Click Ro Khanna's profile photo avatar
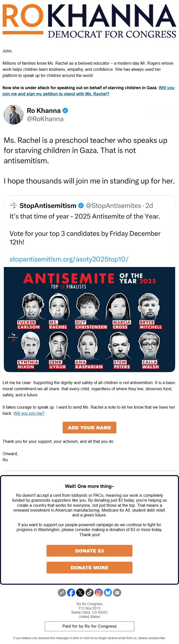The image size is (179, 644). point(14,114)
